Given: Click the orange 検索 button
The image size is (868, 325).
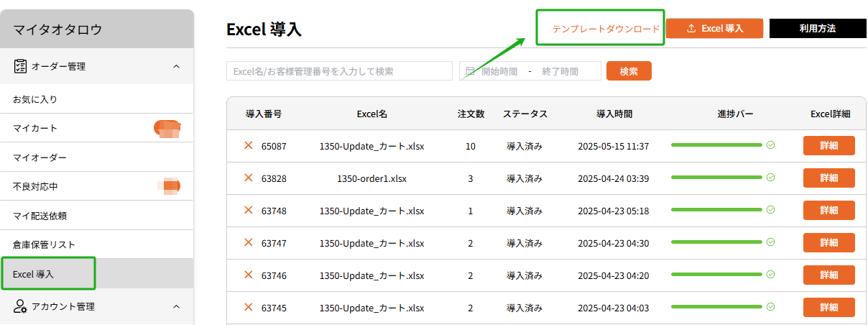Looking at the screenshot, I should coord(629,71).
